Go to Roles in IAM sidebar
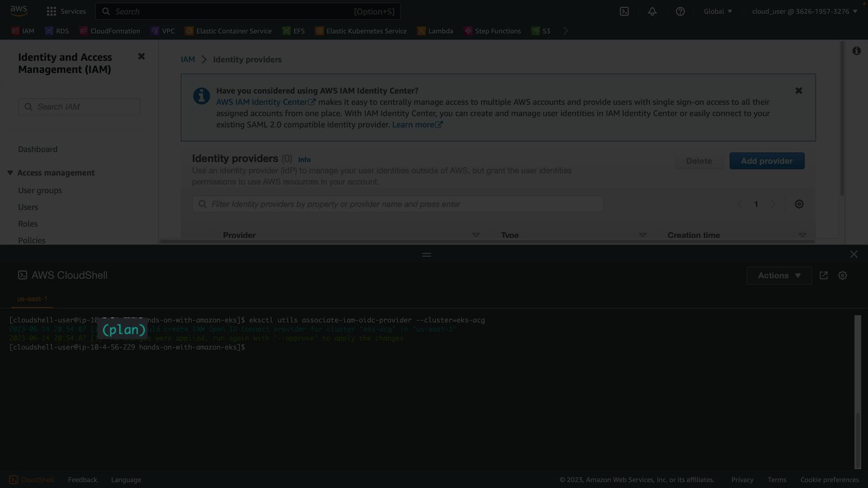Viewport: 868px width, 488px height. [x=28, y=224]
